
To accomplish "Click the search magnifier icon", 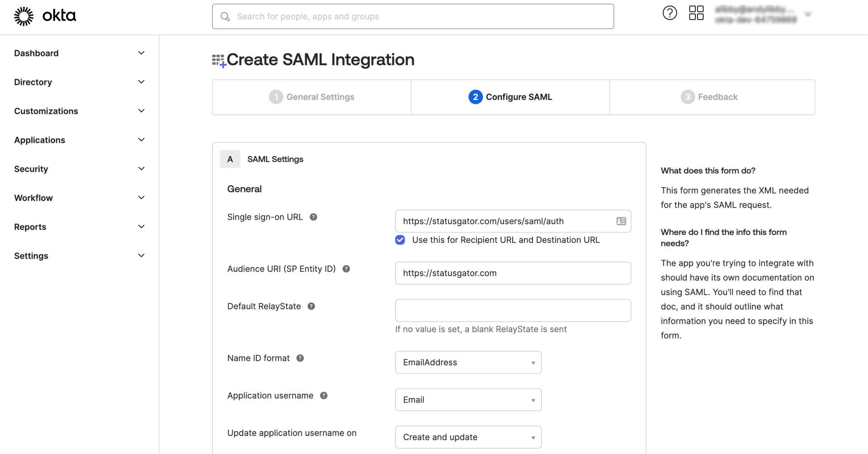I will coord(225,17).
